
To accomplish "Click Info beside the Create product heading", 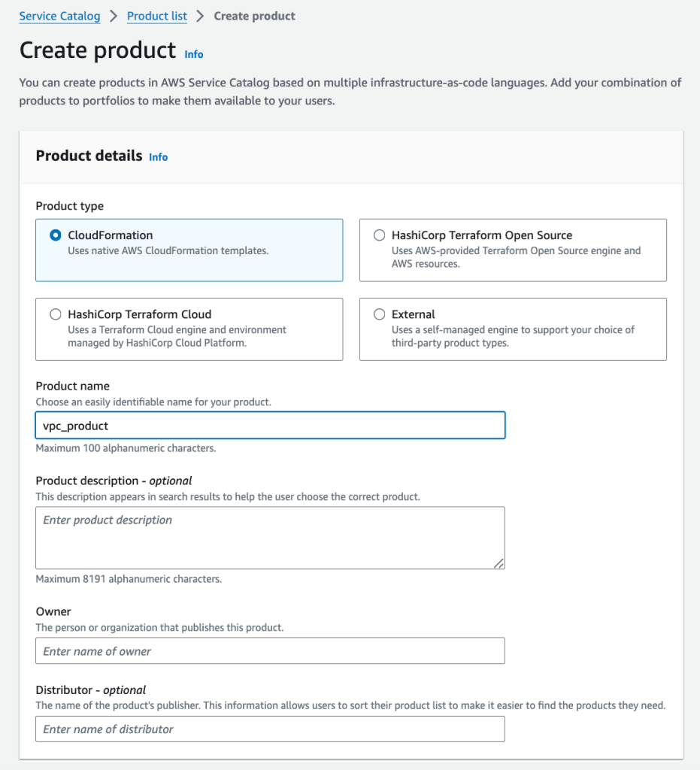I will (193, 54).
